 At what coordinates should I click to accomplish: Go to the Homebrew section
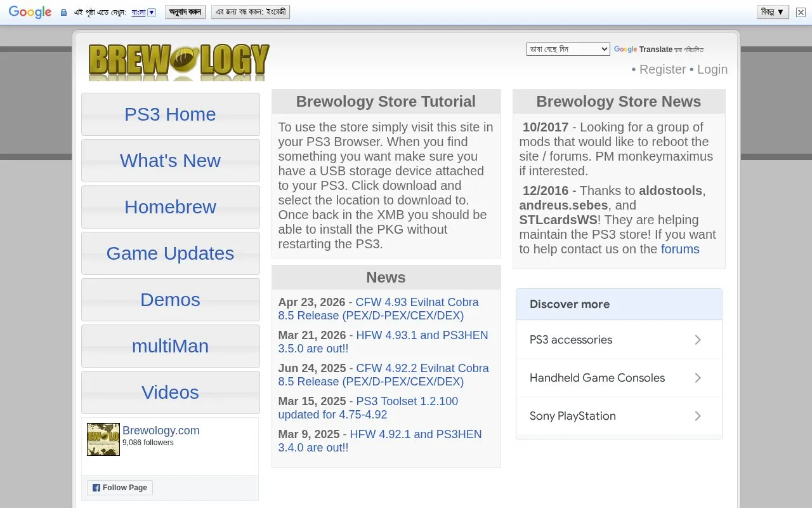tap(170, 207)
